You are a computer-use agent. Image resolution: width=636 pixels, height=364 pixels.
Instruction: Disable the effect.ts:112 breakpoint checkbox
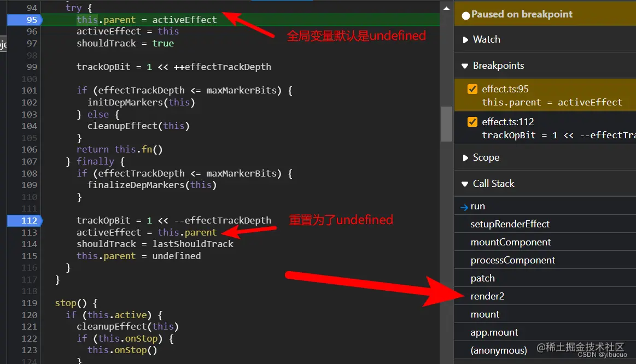[x=472, y=121]
